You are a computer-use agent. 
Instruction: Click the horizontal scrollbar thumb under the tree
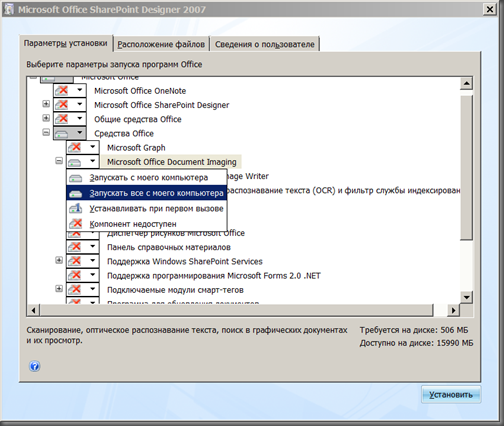coord(236,310)
